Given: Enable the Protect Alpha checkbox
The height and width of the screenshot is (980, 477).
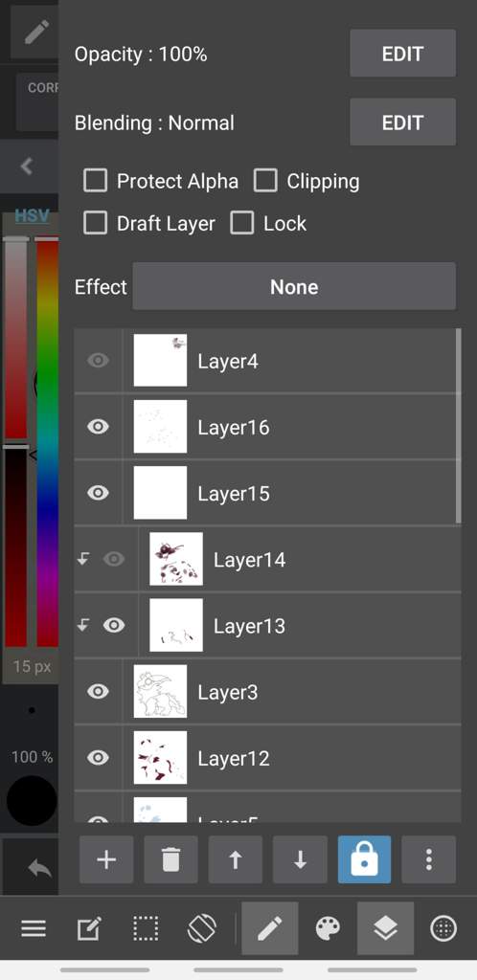Looking at the screenshot, I should (x=95, y=181).
